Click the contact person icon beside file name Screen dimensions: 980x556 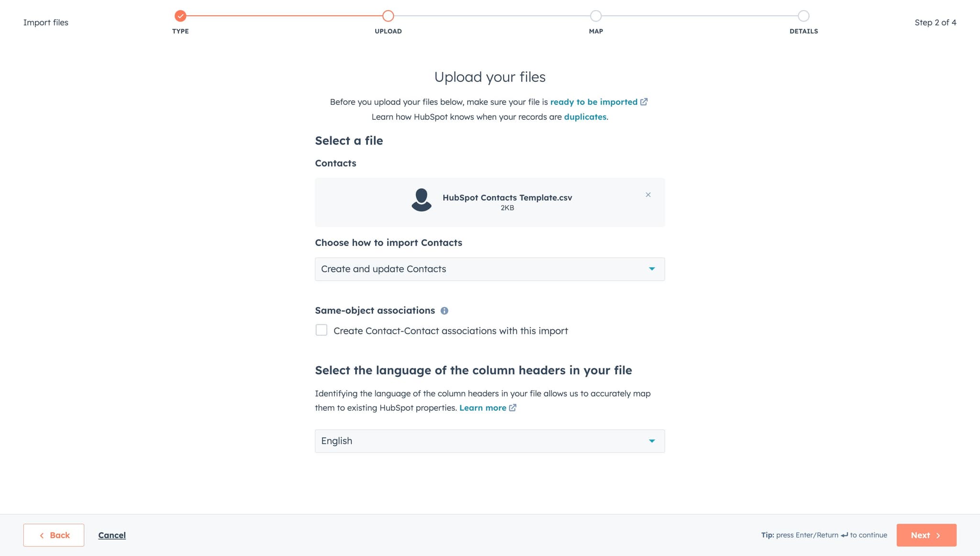422,200
